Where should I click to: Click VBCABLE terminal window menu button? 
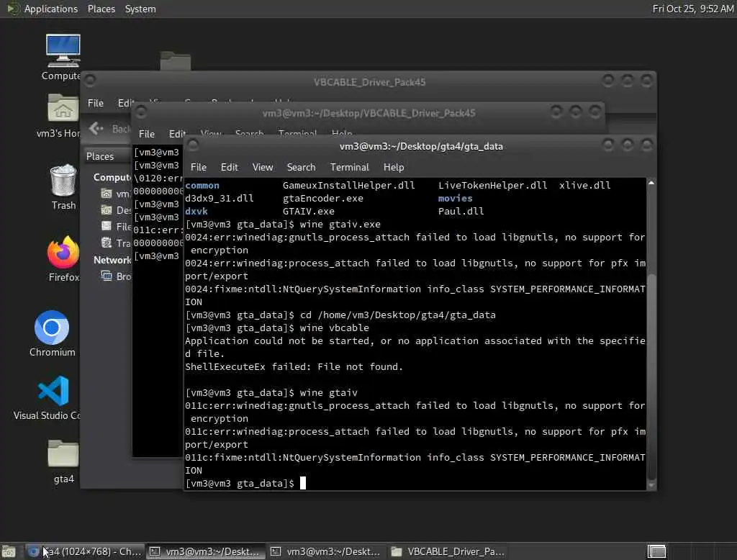point(140,112)
